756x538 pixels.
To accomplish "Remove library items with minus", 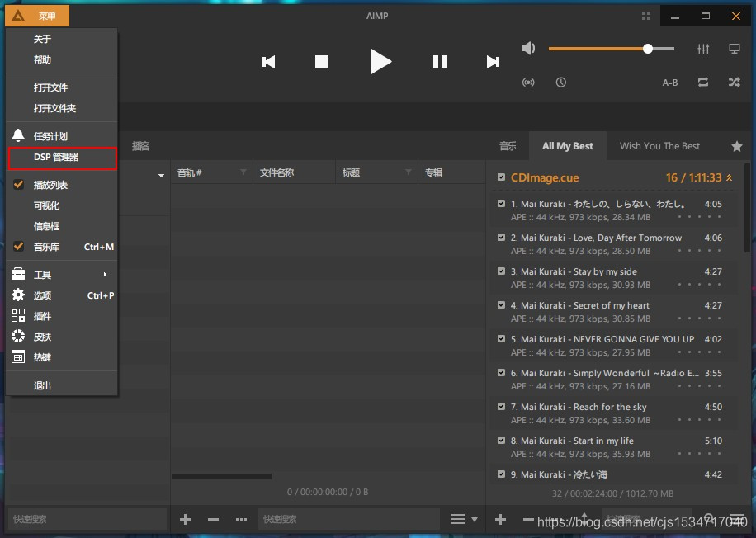I will [213, 519].
